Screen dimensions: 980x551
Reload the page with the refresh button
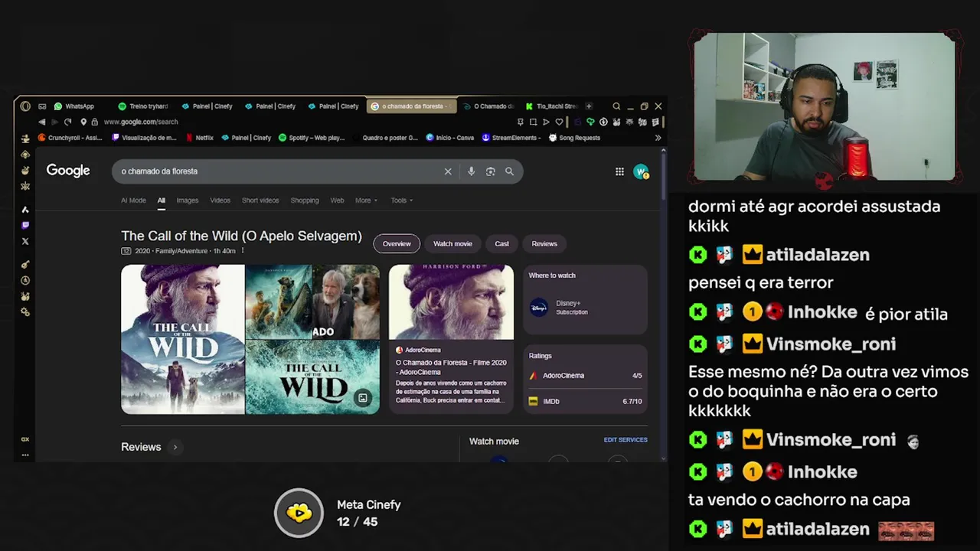click(x=68, y=122)
